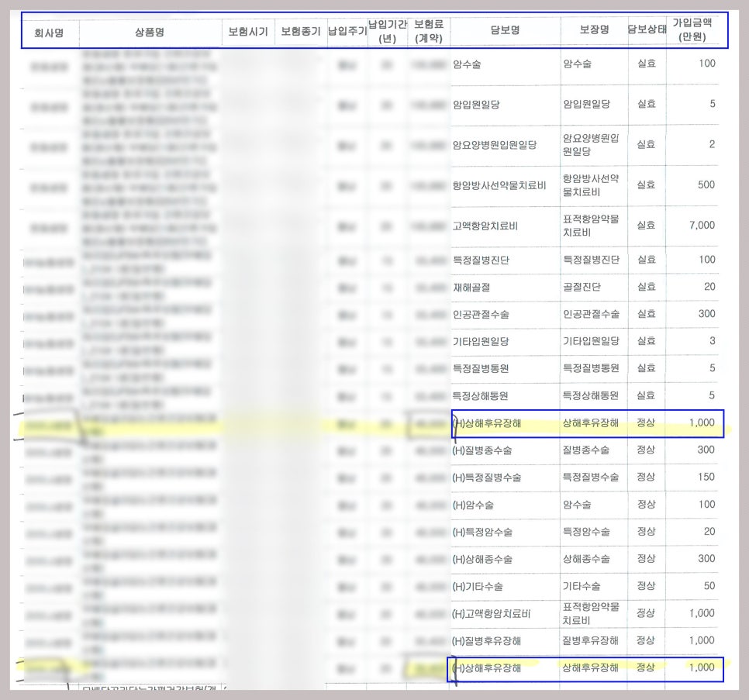Select the 항암방사선약물치료비 cell
The image size is (749, 700).
coord(499,185)
